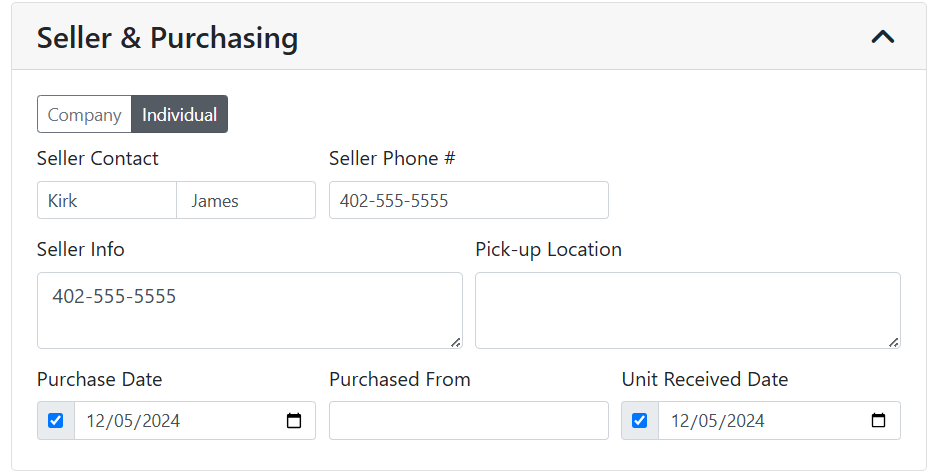Click the last name field containing James
The image size is (933, 474).
click(x=246, y=200)
